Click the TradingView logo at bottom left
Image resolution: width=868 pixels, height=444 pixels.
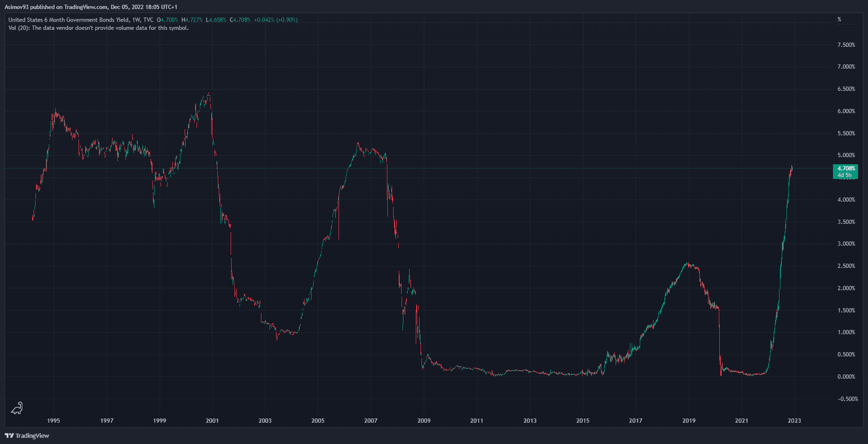[27, 435]
